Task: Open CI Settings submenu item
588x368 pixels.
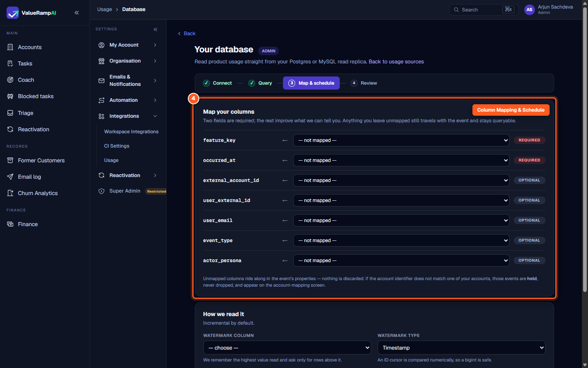Action: coord(117,146)
